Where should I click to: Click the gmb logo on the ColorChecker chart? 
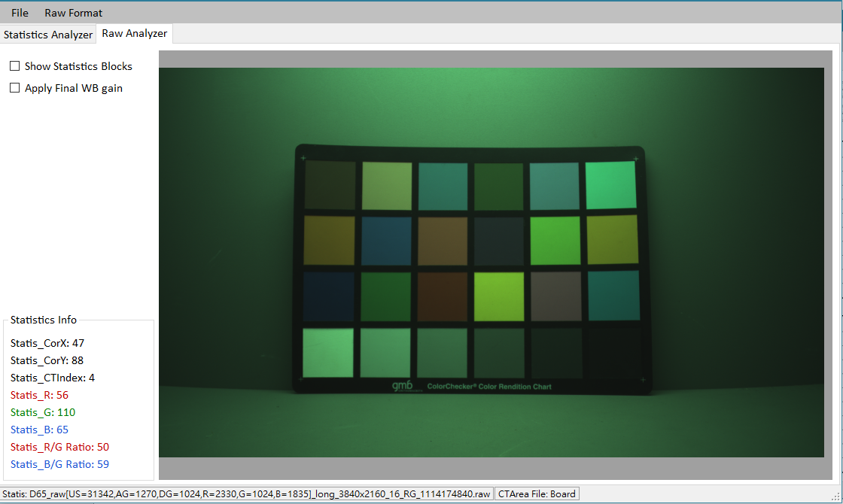coord(403,386)
